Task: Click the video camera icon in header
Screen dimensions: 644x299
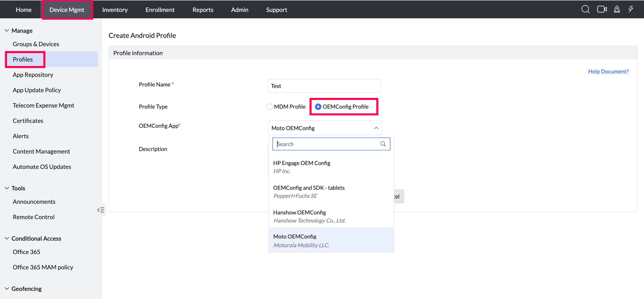Action: pos(602,10)
